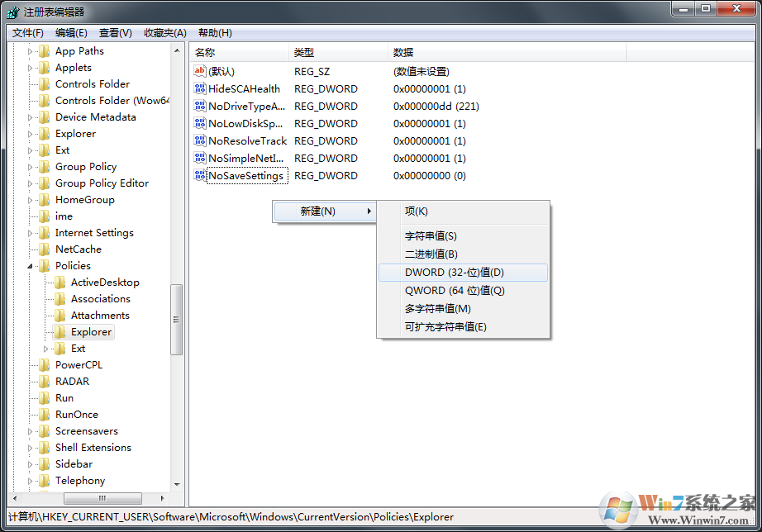The width and height of the screenshot is (762, 532).
Task: Expand the Ext key under Explorer
Action: coord(47,348)
